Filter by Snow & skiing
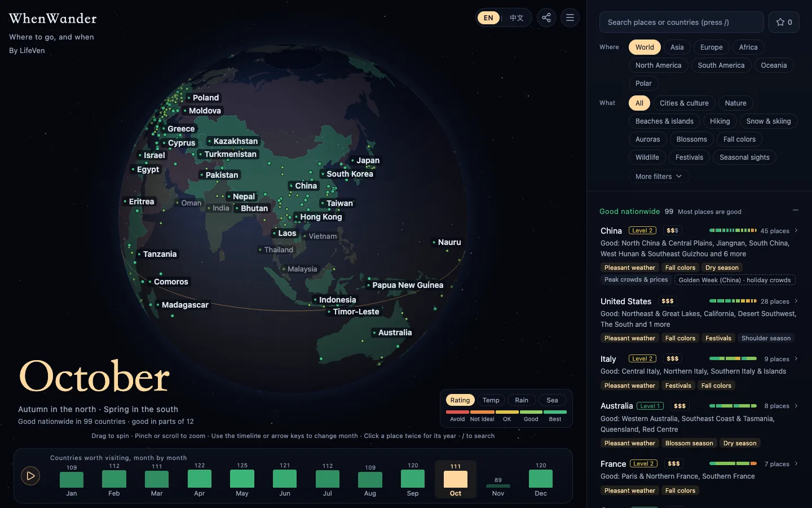812x508 pixels. [768, 121]
